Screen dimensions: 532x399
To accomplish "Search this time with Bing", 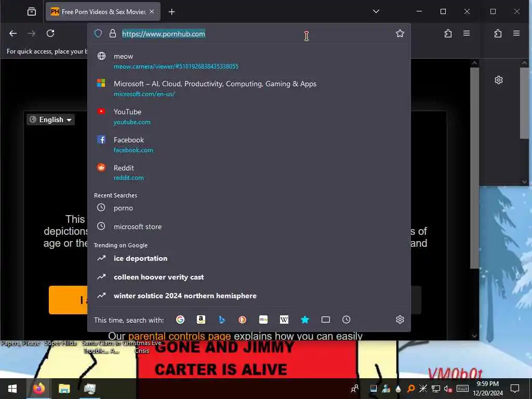I will pyautogui.click(x=222, y=320).
